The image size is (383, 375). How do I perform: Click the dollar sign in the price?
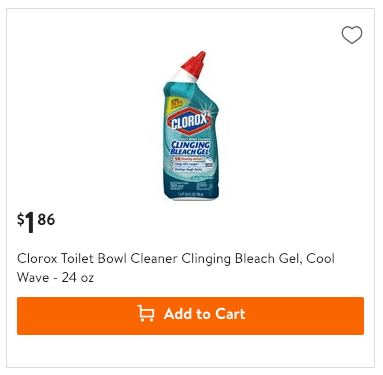(x=21, y=219)
